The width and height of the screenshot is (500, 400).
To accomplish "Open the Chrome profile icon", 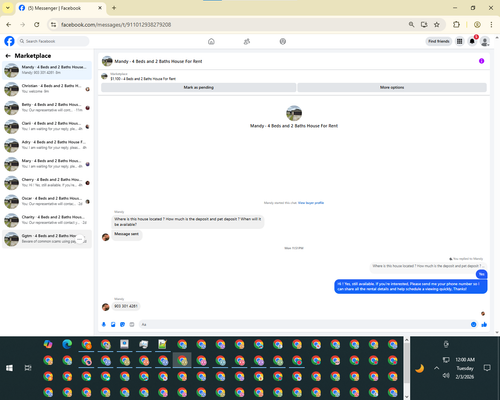I will (x=477, y=24).
